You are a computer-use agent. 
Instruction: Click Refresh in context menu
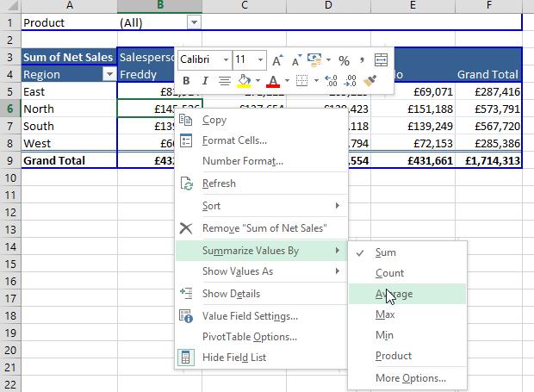(x=219, y=184)
